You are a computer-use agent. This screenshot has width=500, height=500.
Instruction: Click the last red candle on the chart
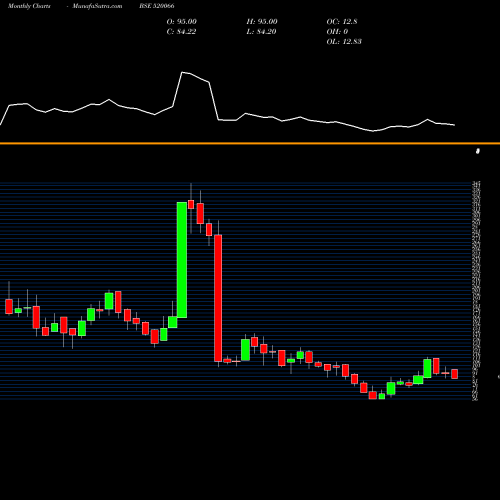click(454, 374)
